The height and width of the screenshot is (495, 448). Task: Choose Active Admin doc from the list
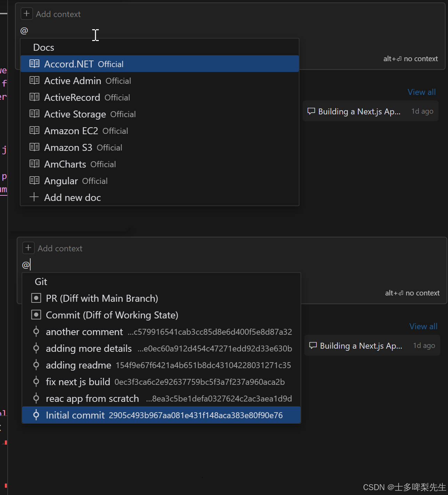click(x=160, y=81)
